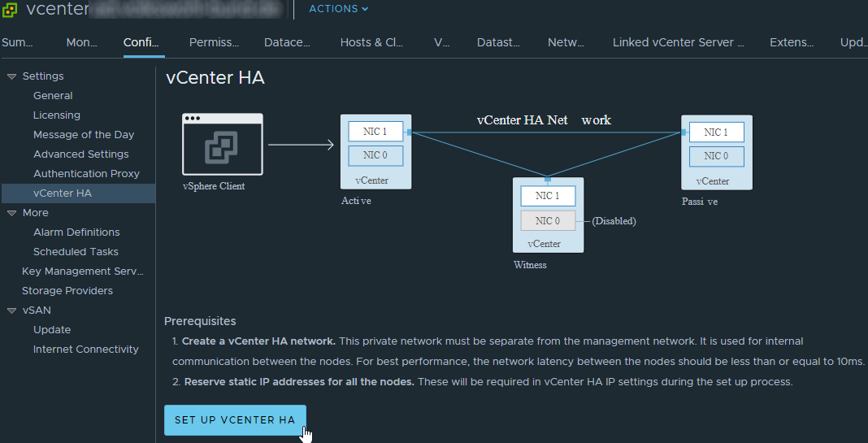Click the '(Disabled)' label beside Witness NIC 0

[614, 221]
